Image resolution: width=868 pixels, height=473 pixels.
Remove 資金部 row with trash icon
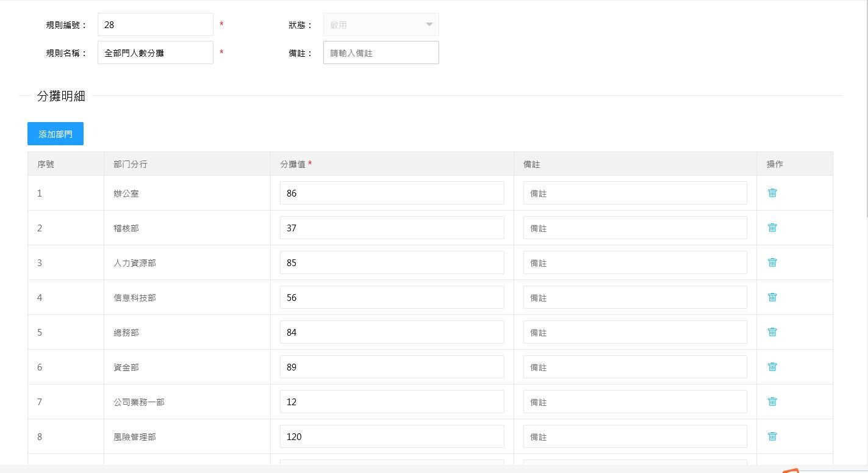(x=772, y=367)
